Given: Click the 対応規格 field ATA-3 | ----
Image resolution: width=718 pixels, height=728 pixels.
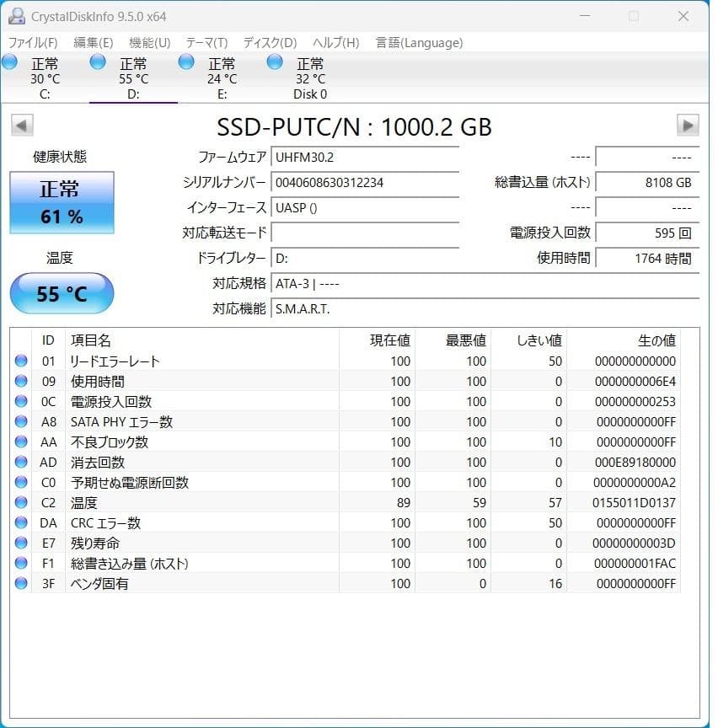Looking at the screenshot, I should point(485,283).
